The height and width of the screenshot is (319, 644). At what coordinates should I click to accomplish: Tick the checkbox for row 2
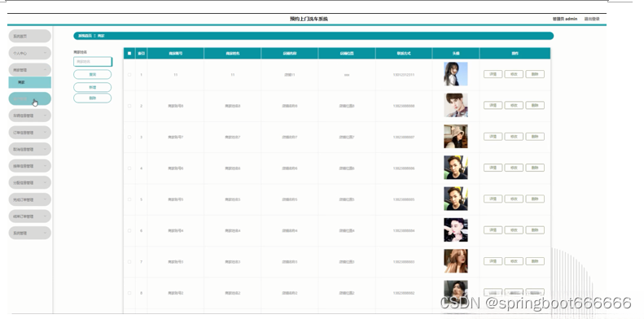click(129, 106)
